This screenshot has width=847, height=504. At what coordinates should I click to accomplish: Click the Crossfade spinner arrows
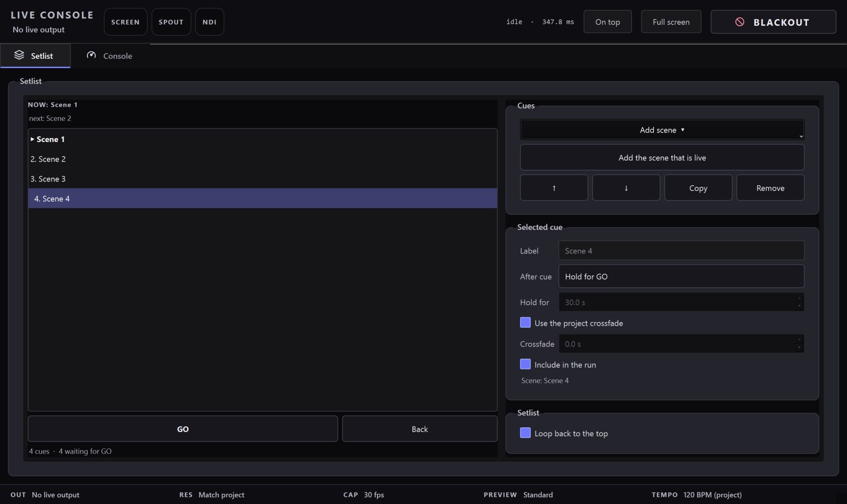pos(799,344)
